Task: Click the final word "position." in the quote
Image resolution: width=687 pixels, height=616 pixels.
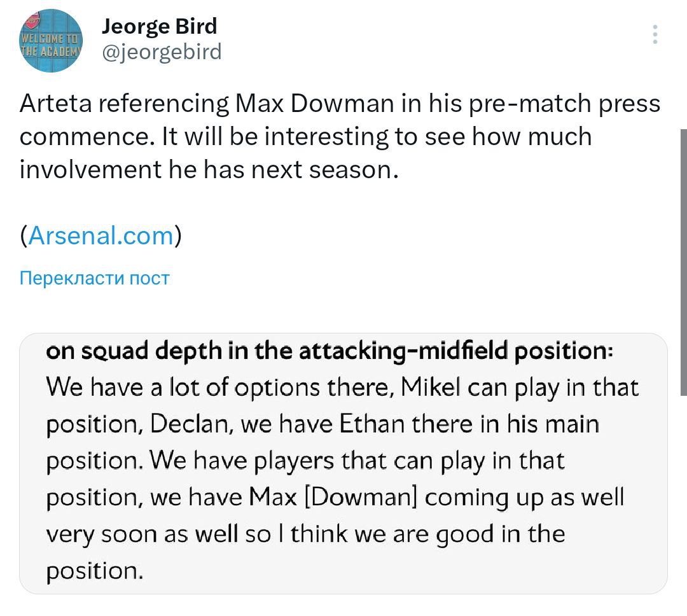Action: click(94, 570)
